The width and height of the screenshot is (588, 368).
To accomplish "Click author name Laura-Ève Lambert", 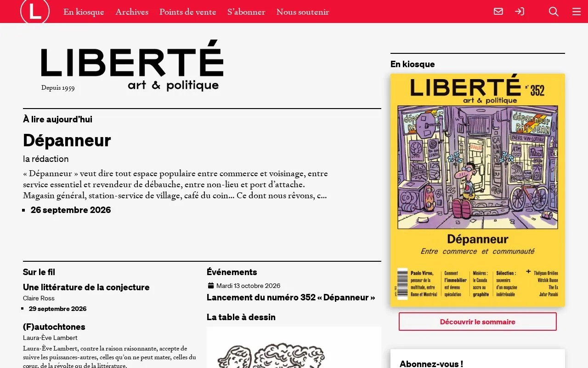I will (50, 338).
